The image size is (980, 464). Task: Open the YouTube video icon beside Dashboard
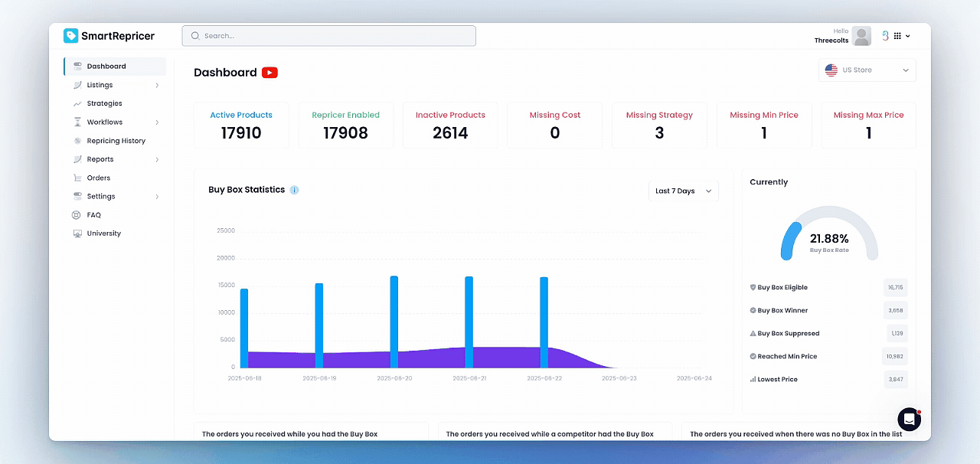[269, 73]
